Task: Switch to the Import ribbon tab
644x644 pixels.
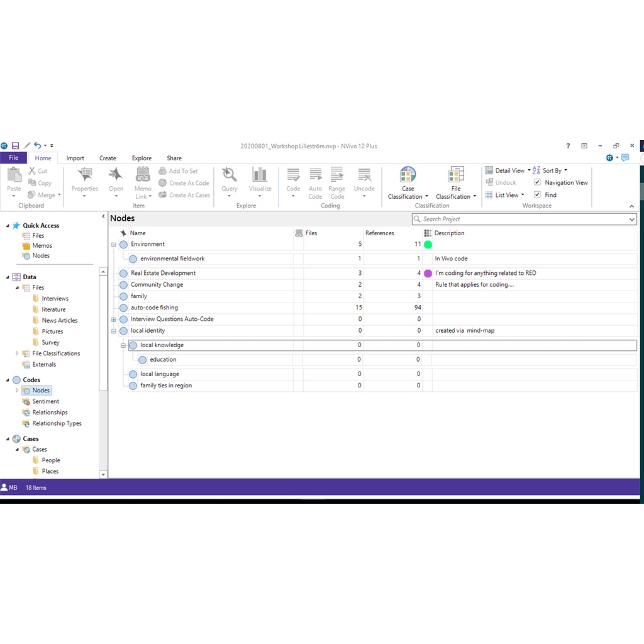Action: [75, 158]
